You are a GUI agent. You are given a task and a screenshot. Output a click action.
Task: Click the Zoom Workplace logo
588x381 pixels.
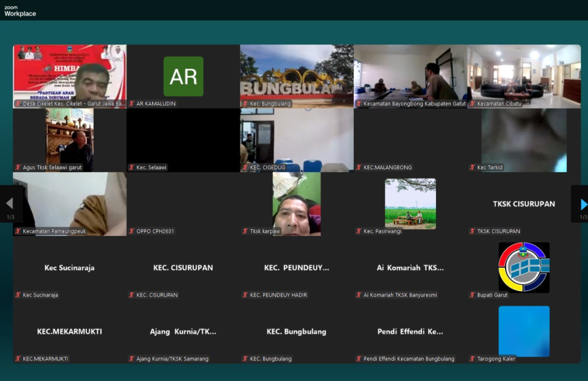20,11
